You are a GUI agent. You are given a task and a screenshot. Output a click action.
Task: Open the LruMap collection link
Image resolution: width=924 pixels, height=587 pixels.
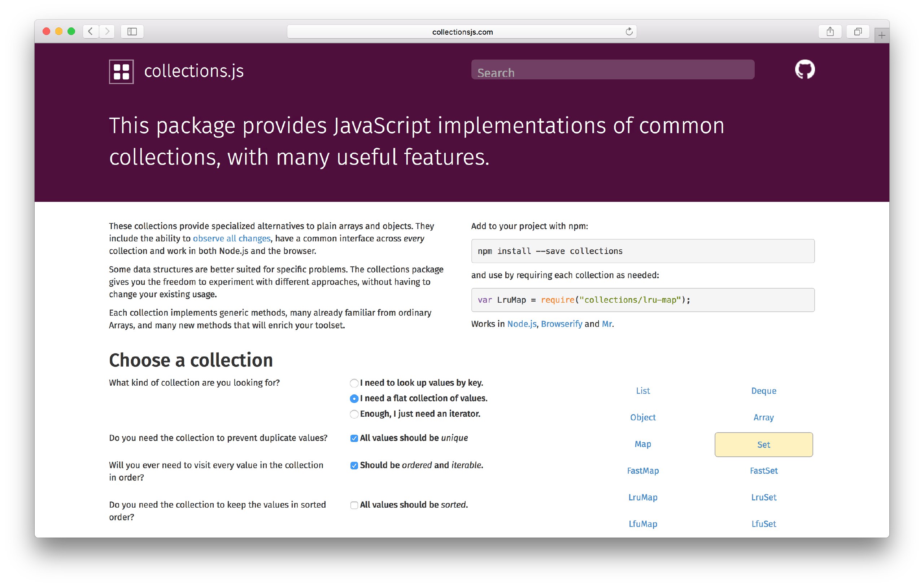point(643,497)
